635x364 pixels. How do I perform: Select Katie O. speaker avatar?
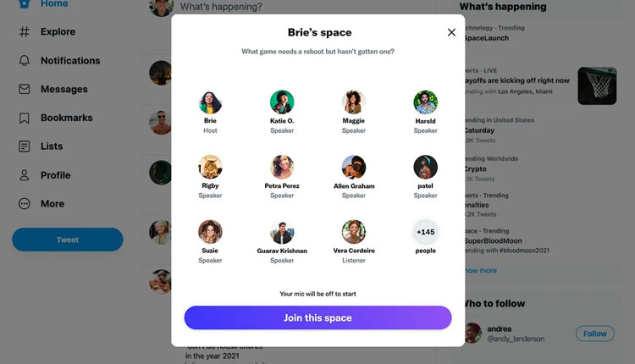(282, 102)
